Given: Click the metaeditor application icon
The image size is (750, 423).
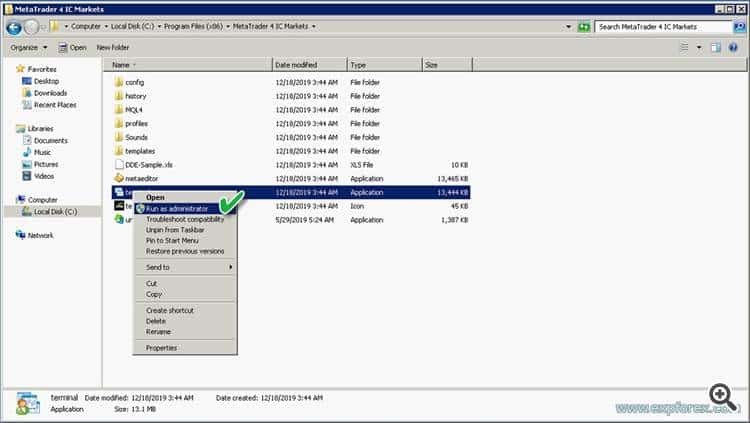Looking at the screenshot, I should 118,178.
